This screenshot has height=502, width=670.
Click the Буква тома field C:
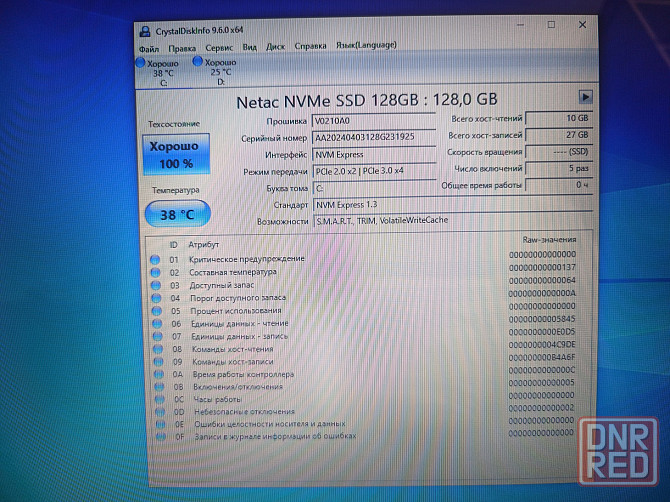pyautogui.click(x=375, y=188)
